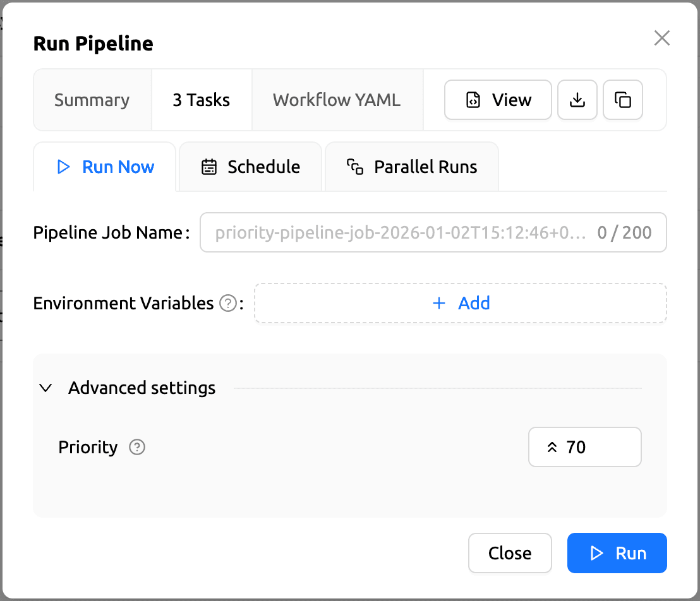Select the Workflow YAML tab
The width and height of the screenshot is (700, 601).
click(x=337, y=100)
